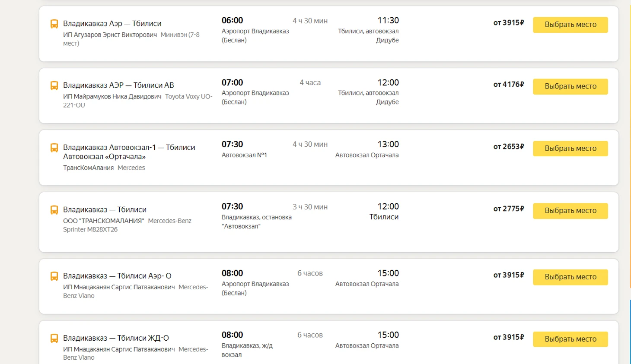This screenshot has height=364, width=631.
Task: Click bus icon beside Владикавказ Аэр — Тбилиси
Action: 54,24
